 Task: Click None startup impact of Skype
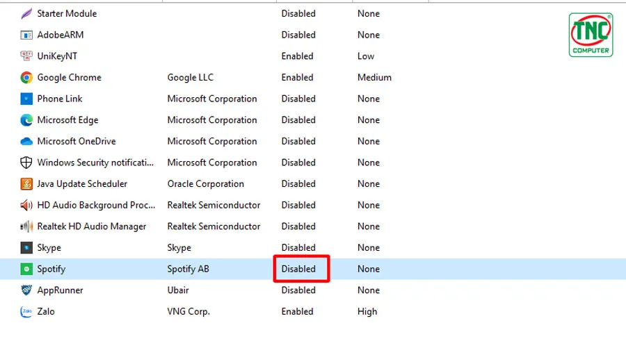(369, 247)
